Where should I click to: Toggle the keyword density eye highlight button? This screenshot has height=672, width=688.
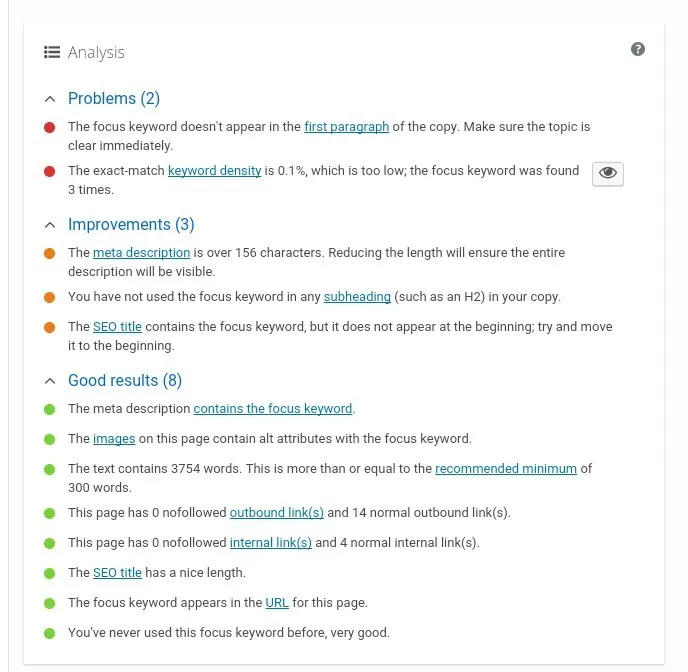607,173
